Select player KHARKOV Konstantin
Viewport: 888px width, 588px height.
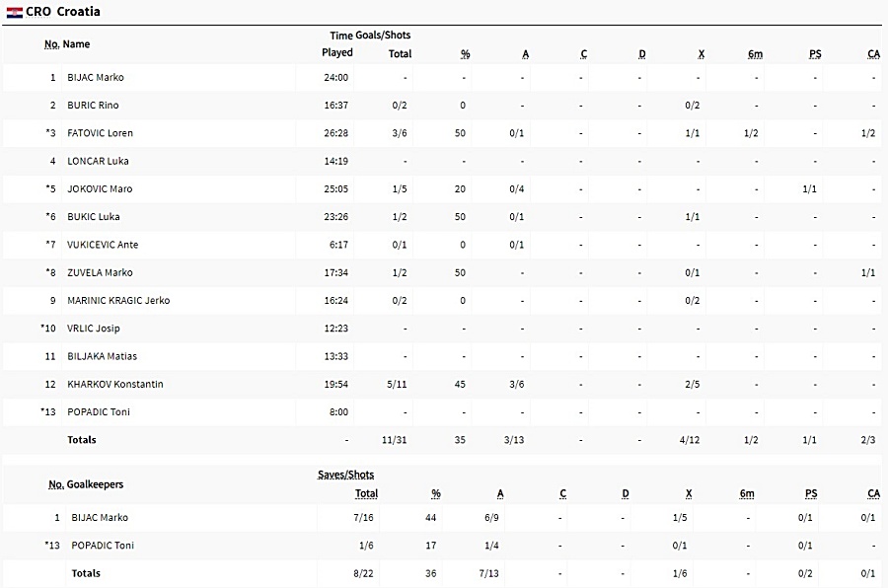(115, 384)
